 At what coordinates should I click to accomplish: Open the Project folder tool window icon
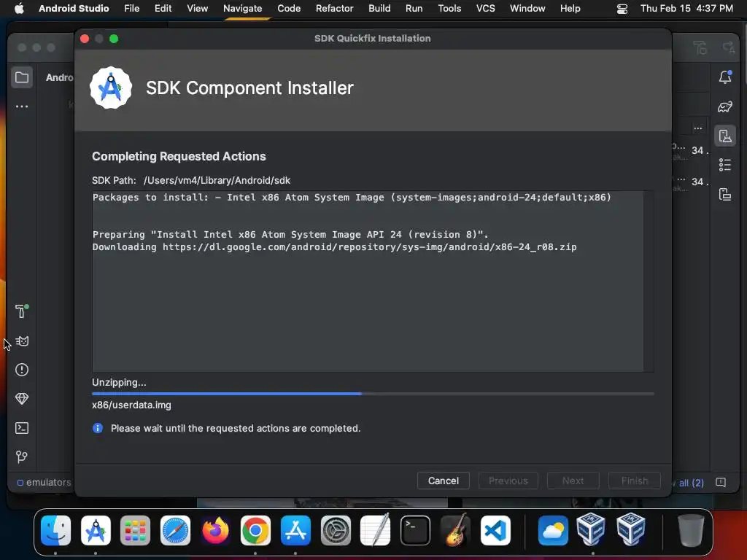click(x=22, y=77)
